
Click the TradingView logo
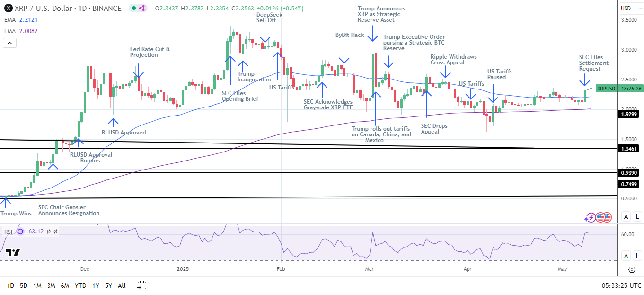13,253
